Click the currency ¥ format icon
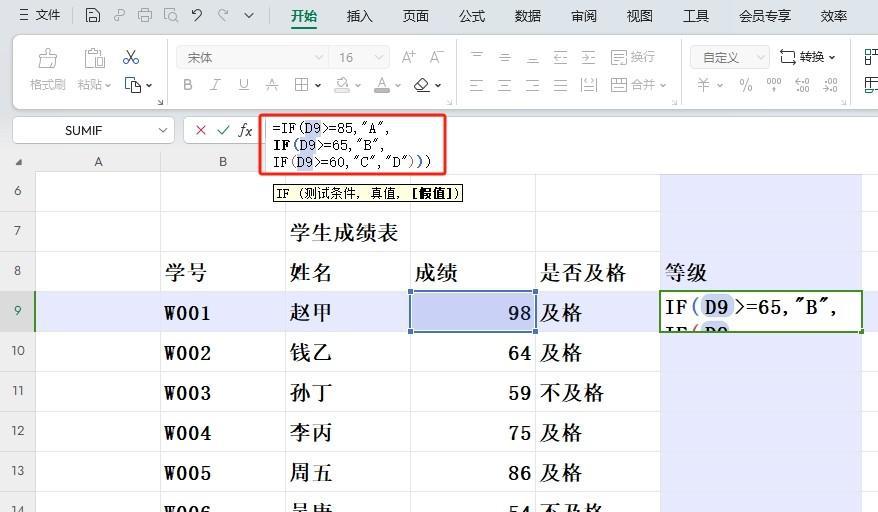 [x=704, y=85]
